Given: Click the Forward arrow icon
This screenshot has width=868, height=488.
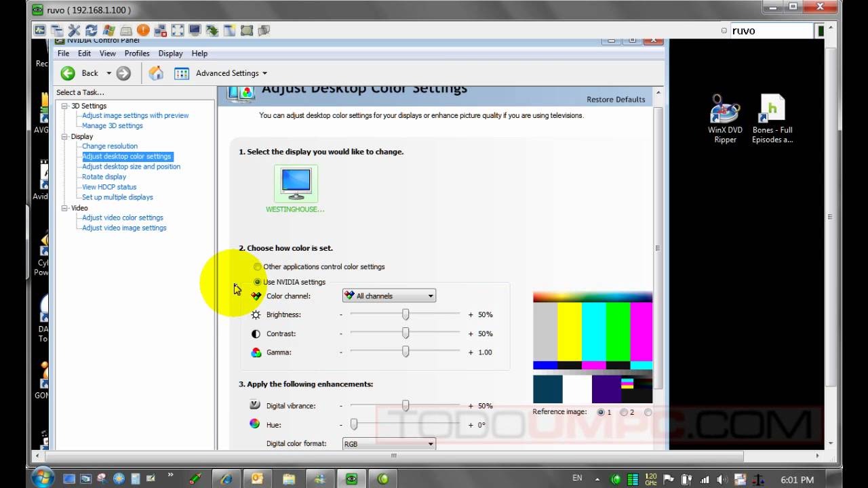Looking at the screenshot, I should [x=123, y=73].
